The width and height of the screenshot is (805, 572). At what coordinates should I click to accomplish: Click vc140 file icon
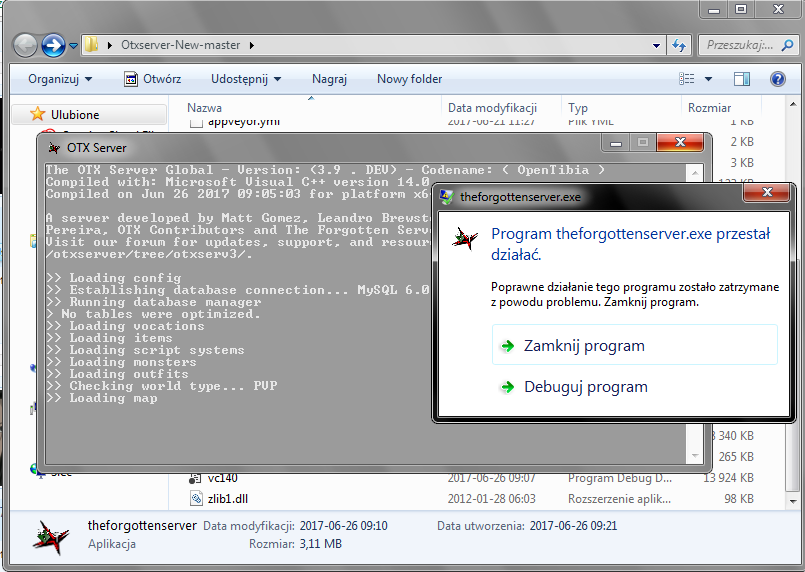(196, 479)
